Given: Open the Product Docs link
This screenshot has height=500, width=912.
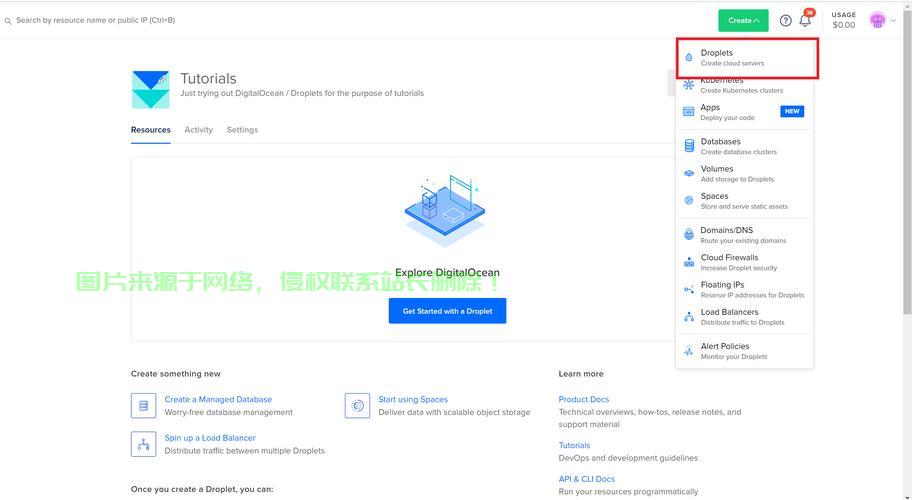Looking at the screenshot, I should pyautogui.click(x=583, y=399).
